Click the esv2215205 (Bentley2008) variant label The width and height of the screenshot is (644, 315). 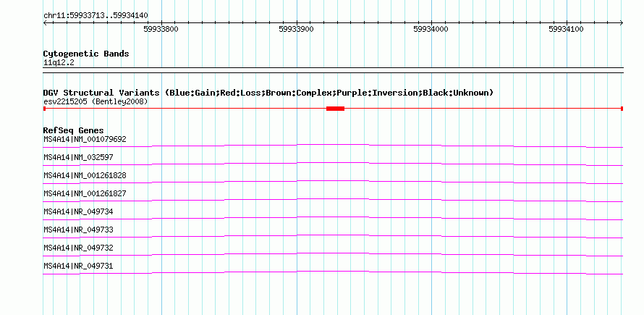96,101
